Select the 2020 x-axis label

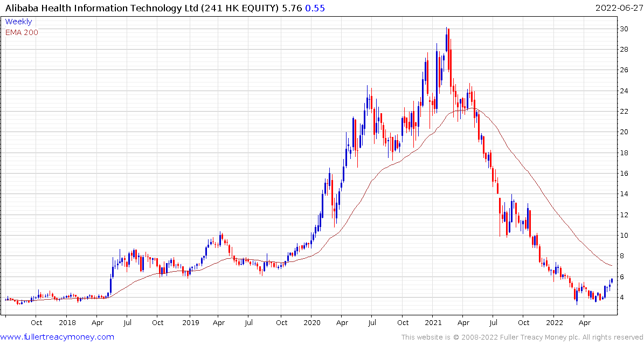click(311, 322)
